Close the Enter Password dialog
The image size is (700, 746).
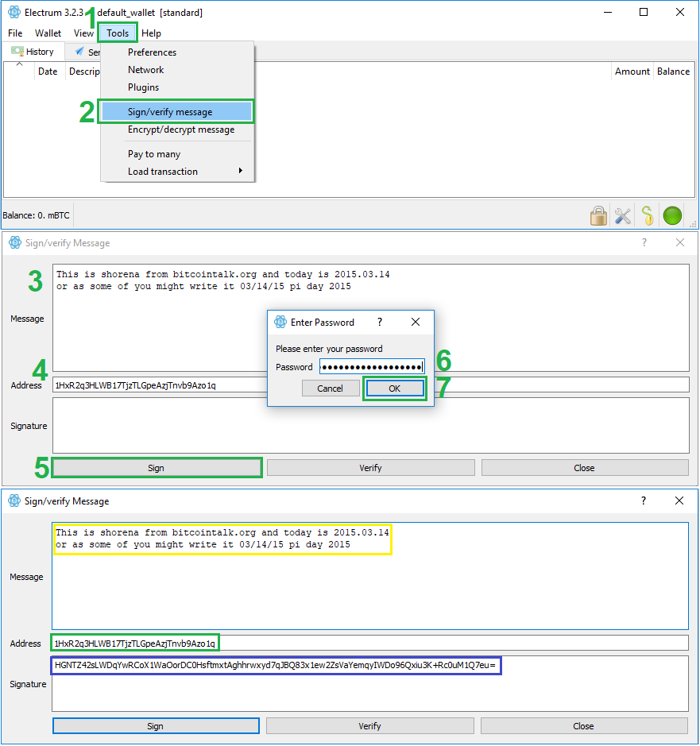point(416,322)
